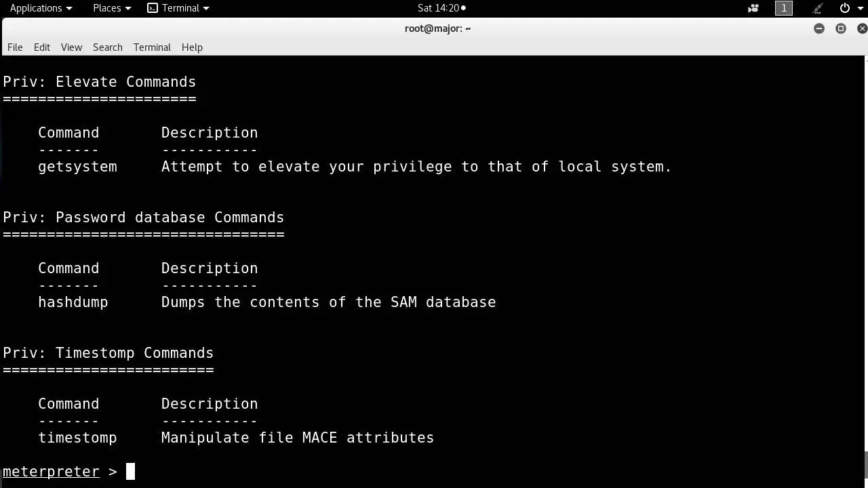Open the Help menu

pos(192,47)
